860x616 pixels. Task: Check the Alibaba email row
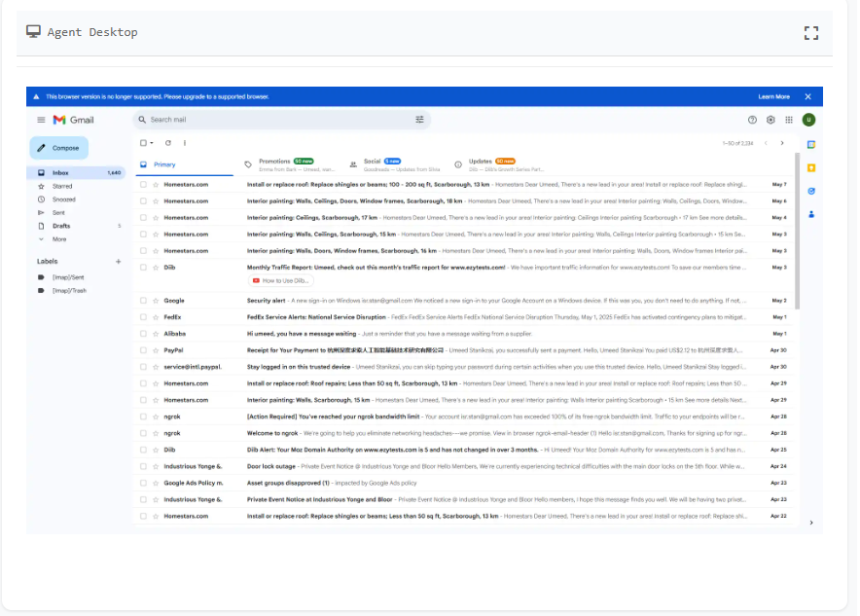143,334
